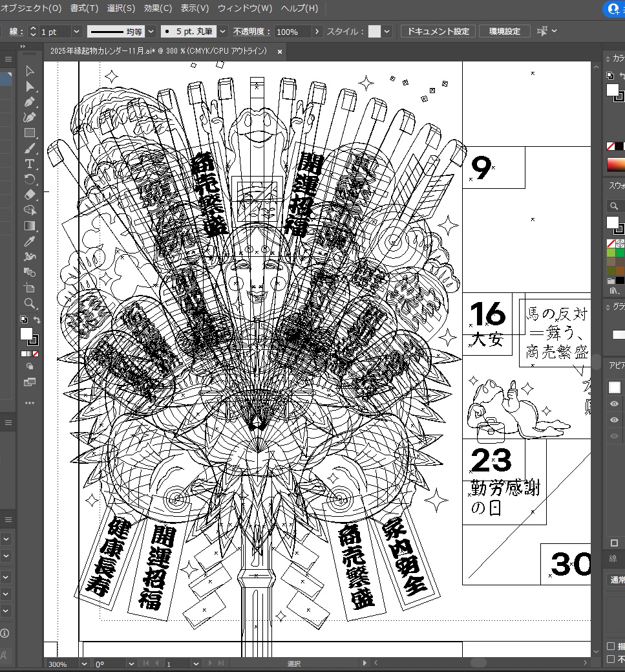
Task: Select the Selection tool arrow
Action: [30, 71]
